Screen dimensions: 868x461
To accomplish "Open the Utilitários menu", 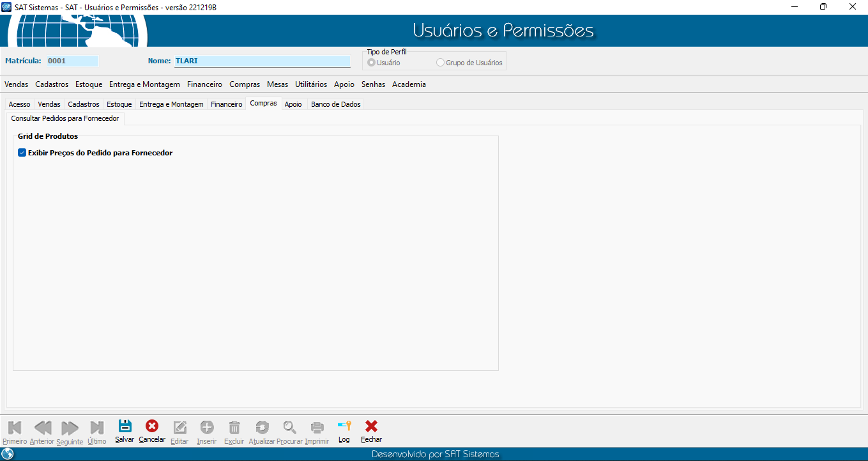I will 311,84.
